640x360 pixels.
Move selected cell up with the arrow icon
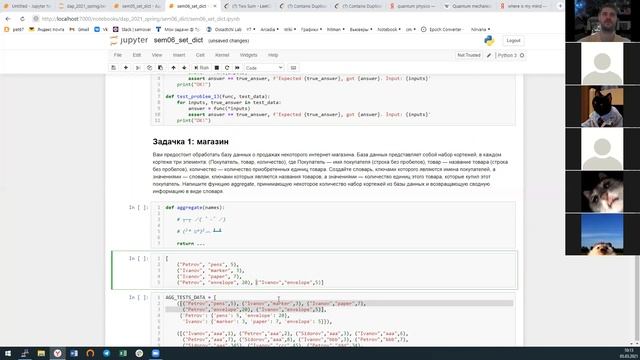[x=173, y=68]
